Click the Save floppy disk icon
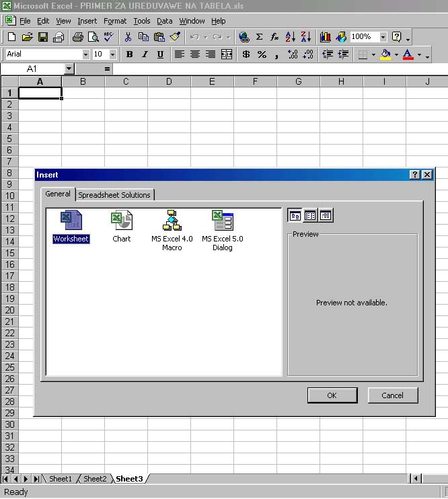Image resolution: width=448 pixels, height=499 pixels. pyautogui.click(x=43, y=37)
